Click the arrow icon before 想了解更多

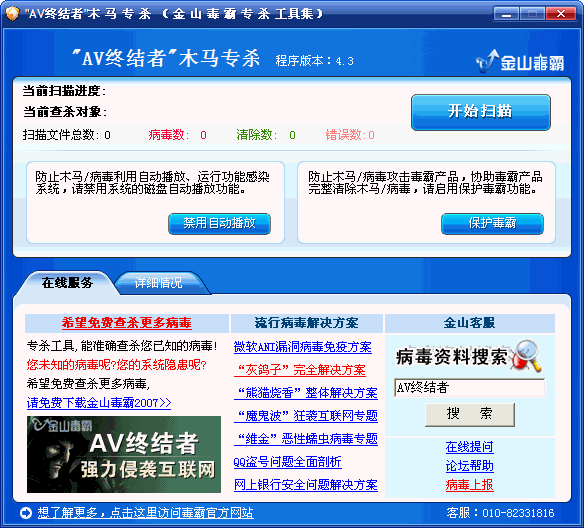pos(26,513)
